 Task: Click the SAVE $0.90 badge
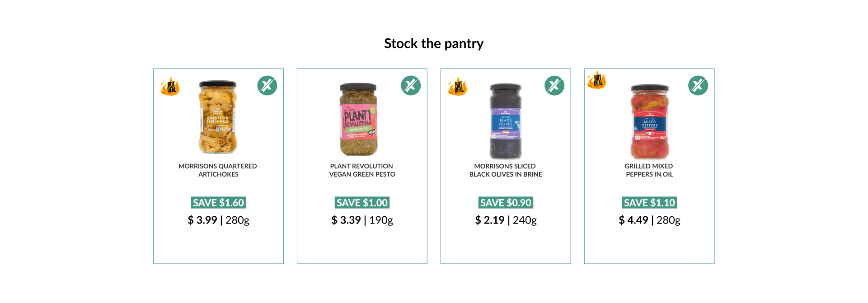click(x=506, y=203)
